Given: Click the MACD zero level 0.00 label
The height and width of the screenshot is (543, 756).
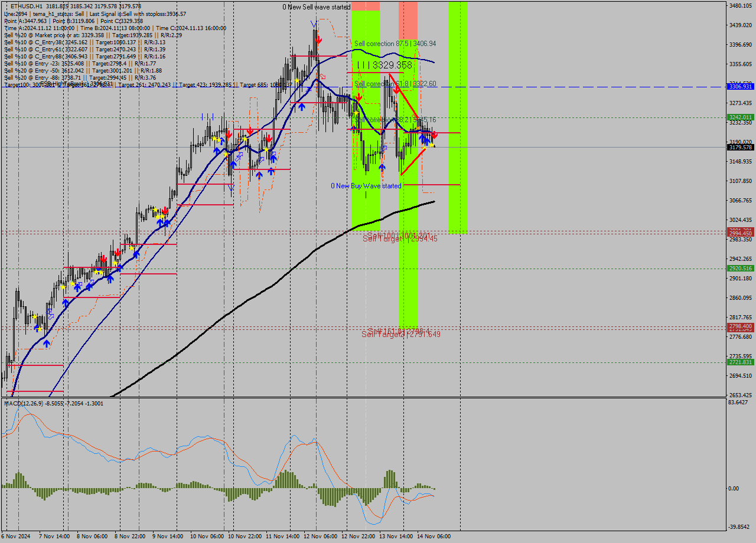Looking at the screenshot, I should (x=735, y=489).
